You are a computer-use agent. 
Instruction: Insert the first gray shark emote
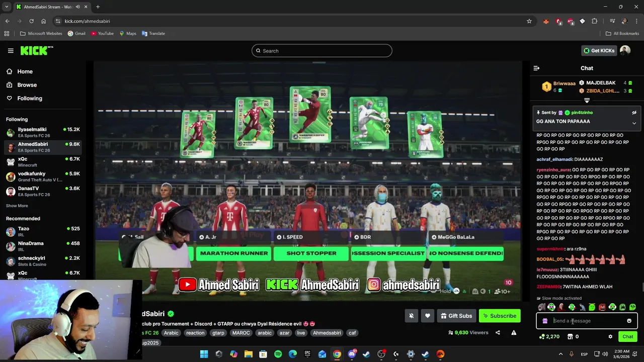(x=541, y=307)
